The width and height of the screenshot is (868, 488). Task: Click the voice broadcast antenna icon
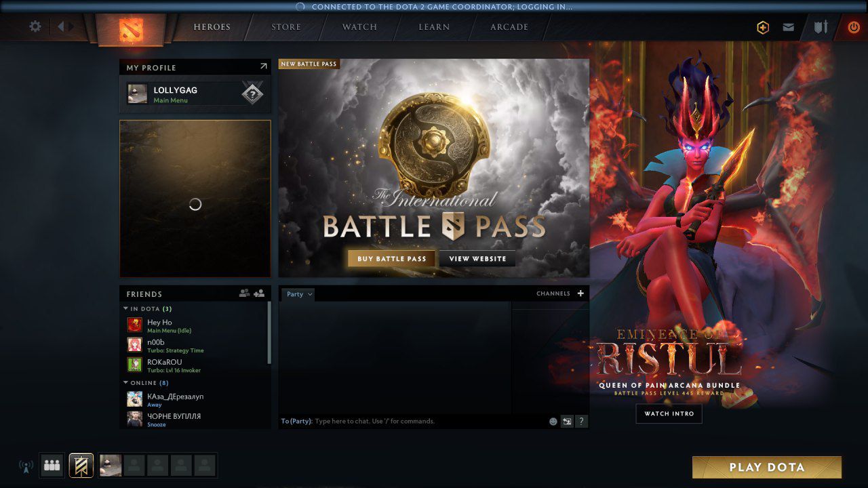26,466
